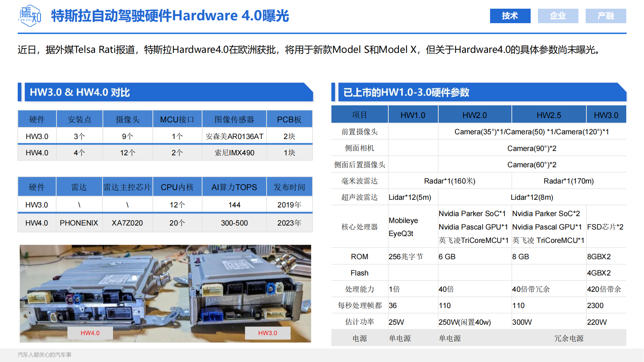Click the 300-500 TOPS cell
Viewport: 644px width, 362px height.
tap(234, 223)
